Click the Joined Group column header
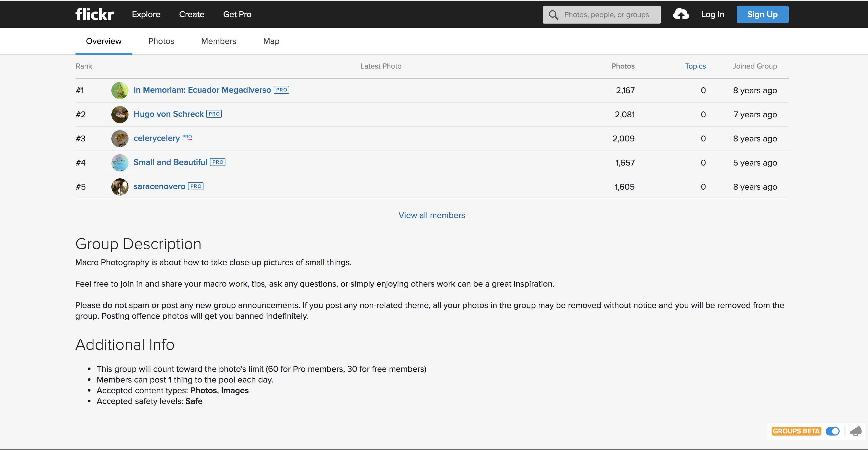This screenshot has height=450, width=868. point(754,66)
